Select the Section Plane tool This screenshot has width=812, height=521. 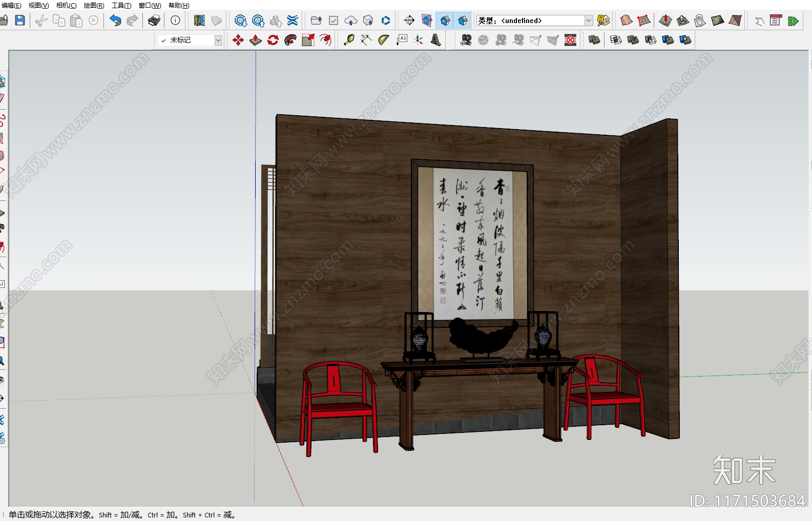[x=409, y=20]
